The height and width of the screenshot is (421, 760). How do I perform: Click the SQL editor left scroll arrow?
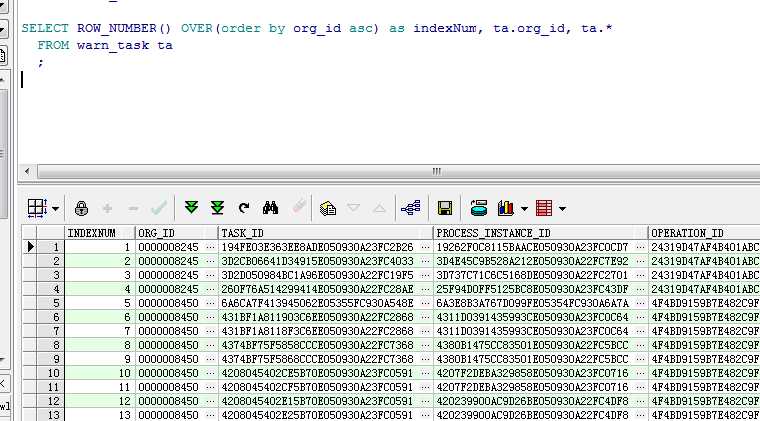[x=27, y=171]
